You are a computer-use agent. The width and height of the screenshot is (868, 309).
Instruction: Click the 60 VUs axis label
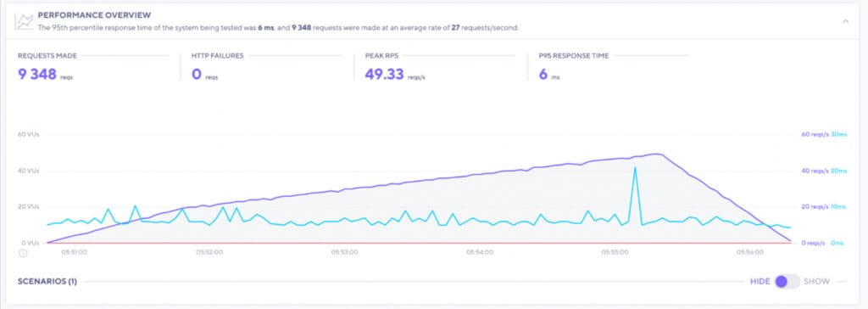[x=28, y=135]
